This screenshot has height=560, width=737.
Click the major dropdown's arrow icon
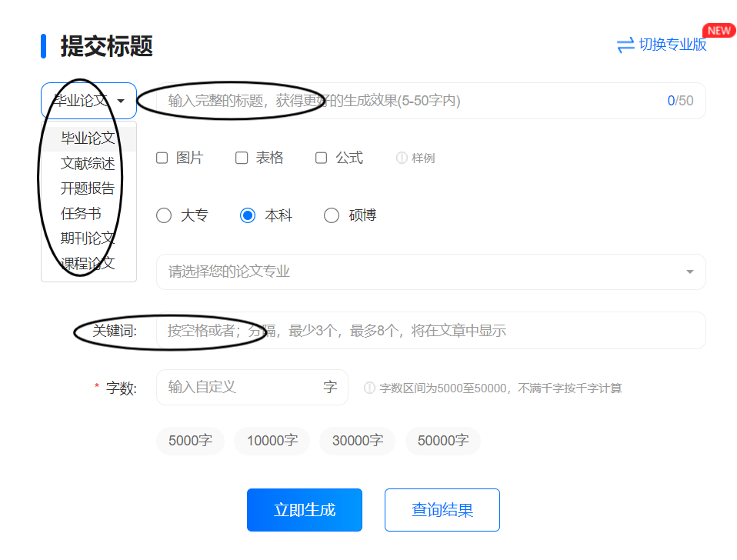tap(689, 272)
